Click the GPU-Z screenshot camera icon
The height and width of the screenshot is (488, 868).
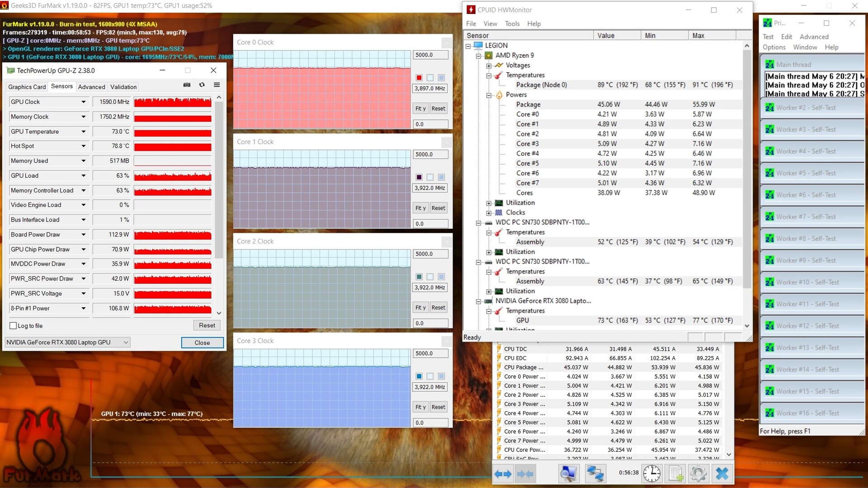187,85
